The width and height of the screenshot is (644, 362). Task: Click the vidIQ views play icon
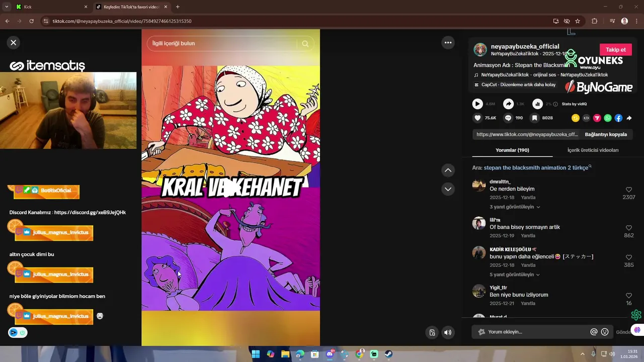477,104
